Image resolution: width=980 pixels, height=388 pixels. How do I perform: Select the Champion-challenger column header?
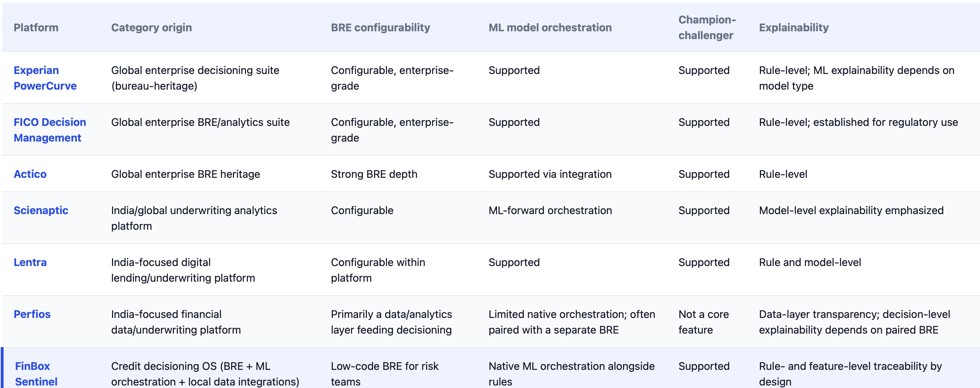click(707, 27)
